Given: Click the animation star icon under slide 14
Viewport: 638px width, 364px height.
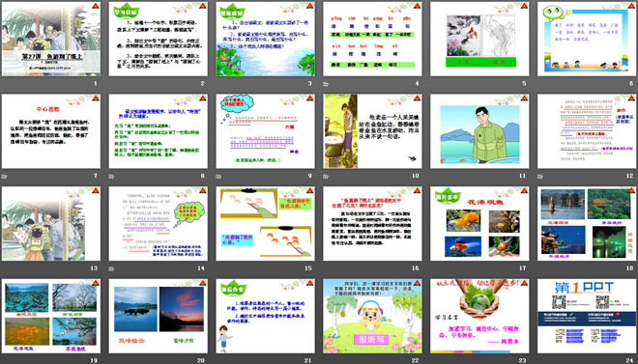Looking at the screenshot, I should 111,268.
